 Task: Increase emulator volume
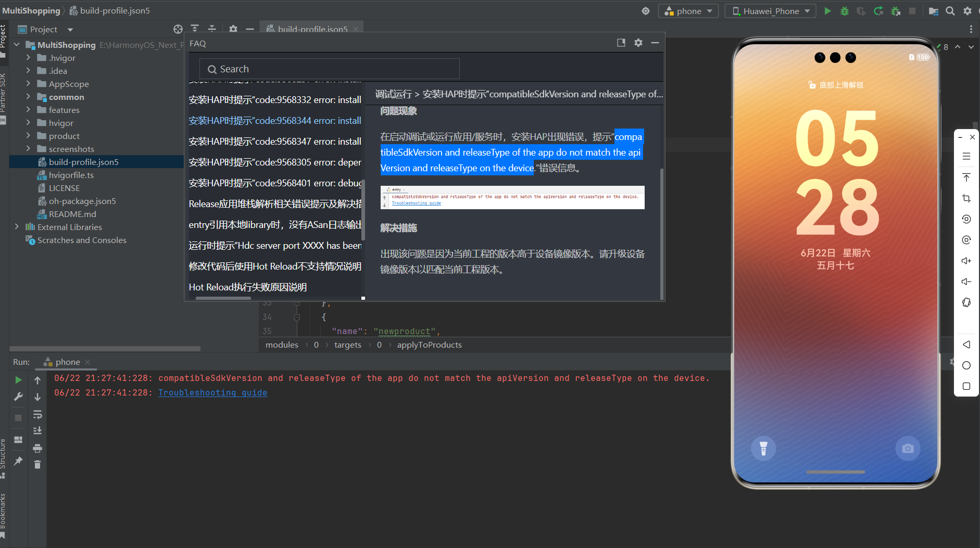(x=966, y=261)
